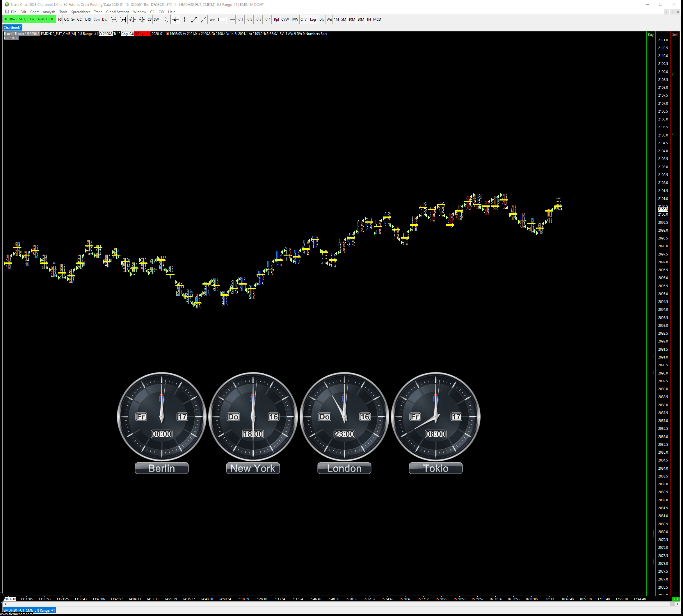683x616 pixels.
Task: Open the Trade menu
Action: [98, 12]
